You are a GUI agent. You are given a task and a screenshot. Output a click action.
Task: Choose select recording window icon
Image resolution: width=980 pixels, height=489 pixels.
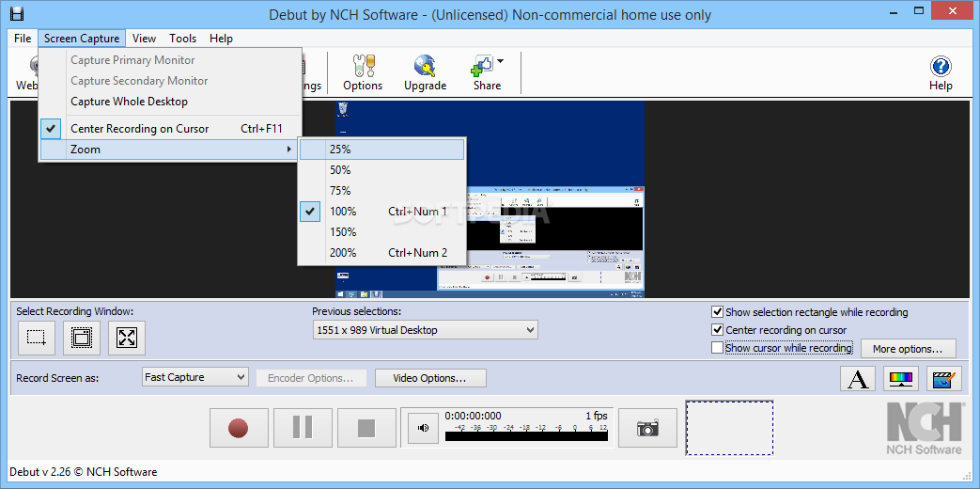(x=81, y=338)
